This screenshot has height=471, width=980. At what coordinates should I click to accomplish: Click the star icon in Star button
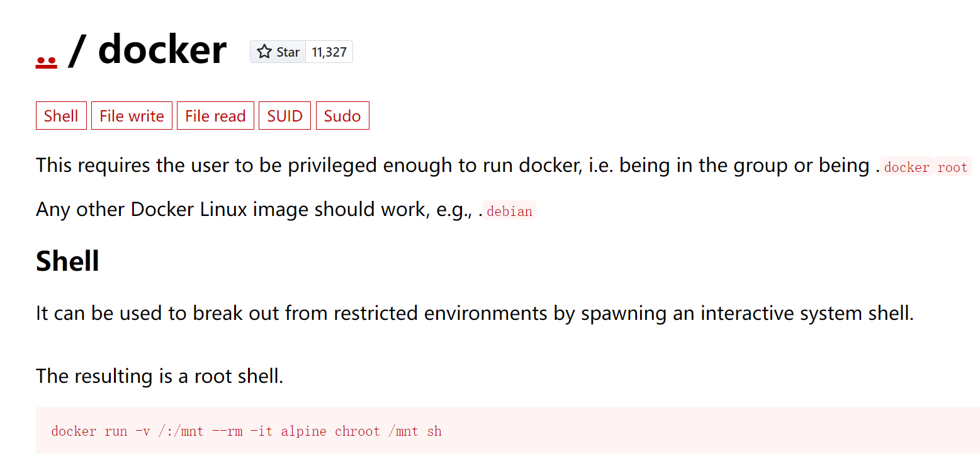(264, 52)
